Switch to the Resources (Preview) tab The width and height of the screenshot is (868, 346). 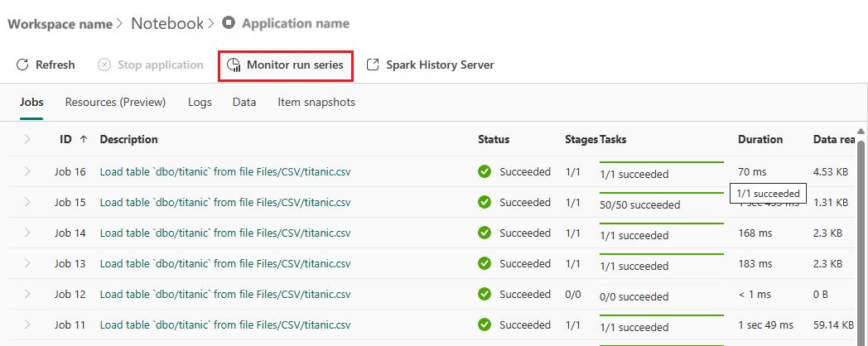click(x=116, y=103)
